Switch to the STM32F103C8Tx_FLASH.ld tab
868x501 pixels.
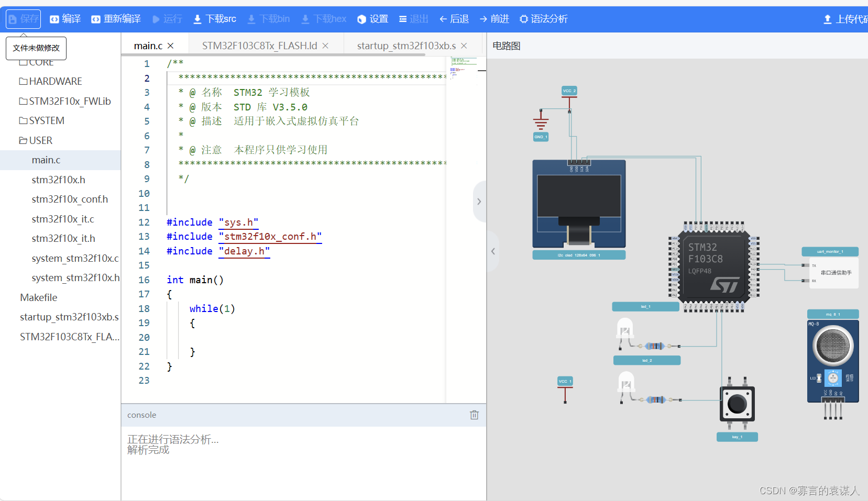pos(259,46)
